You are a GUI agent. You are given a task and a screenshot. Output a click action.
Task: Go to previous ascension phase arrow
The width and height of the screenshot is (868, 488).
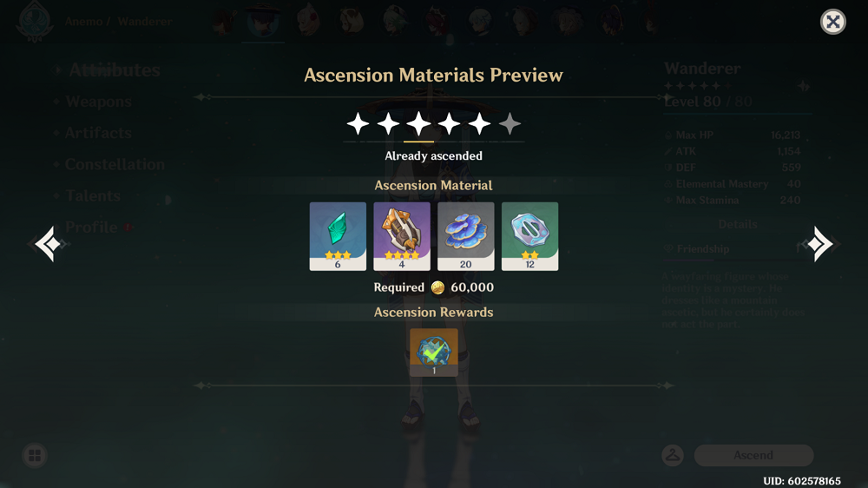tap(49, 244)
